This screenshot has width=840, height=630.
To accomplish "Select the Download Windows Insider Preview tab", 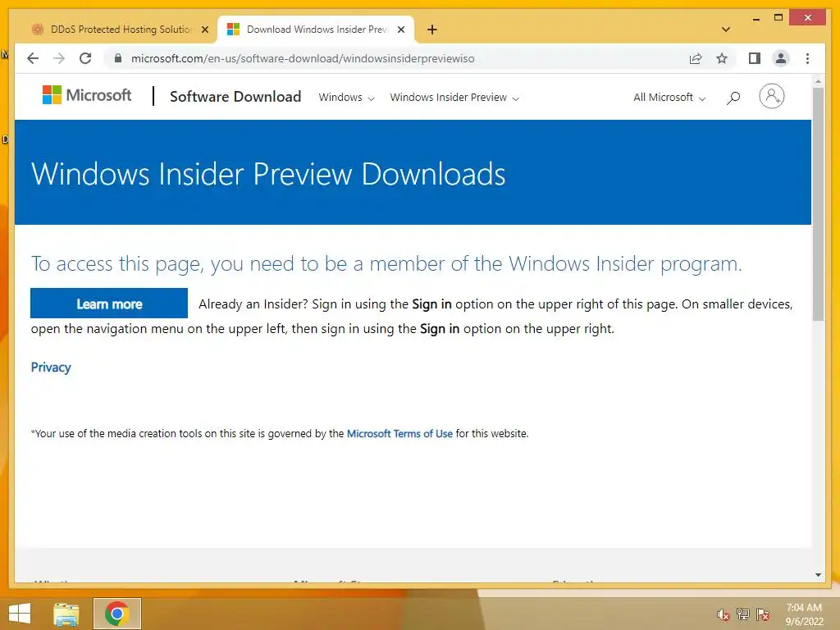I will (316, 30).
